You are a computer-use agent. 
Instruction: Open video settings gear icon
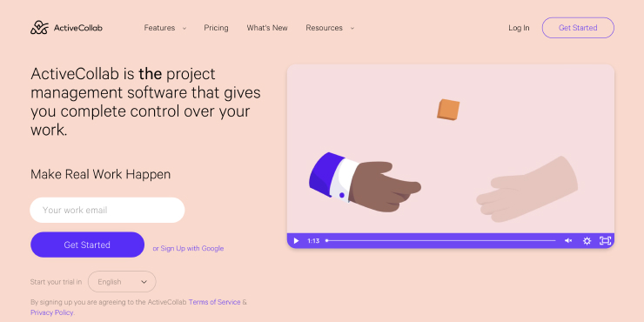587,241
